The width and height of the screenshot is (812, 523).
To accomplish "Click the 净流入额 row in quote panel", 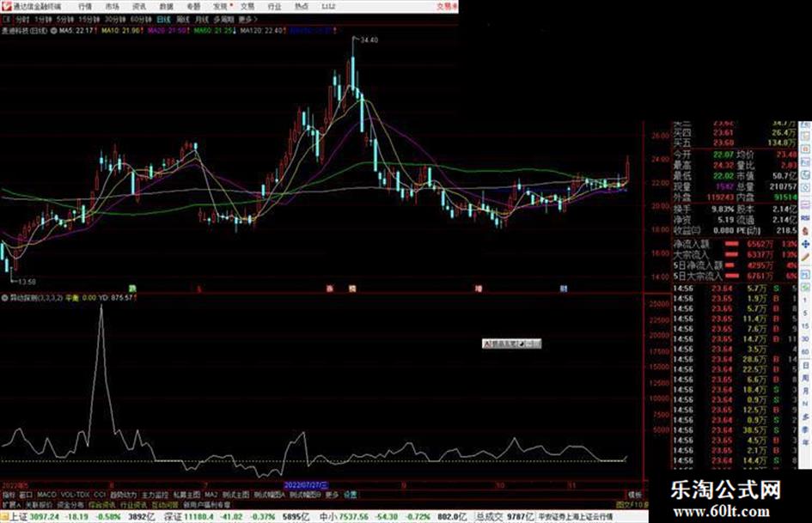I will coord(736,243).
